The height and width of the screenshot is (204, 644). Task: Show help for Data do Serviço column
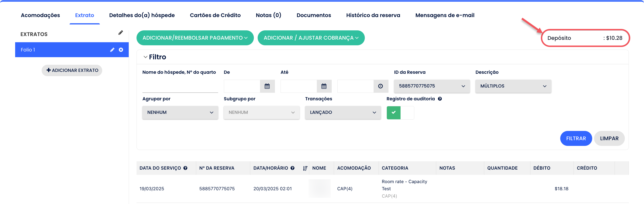(185, 168)
